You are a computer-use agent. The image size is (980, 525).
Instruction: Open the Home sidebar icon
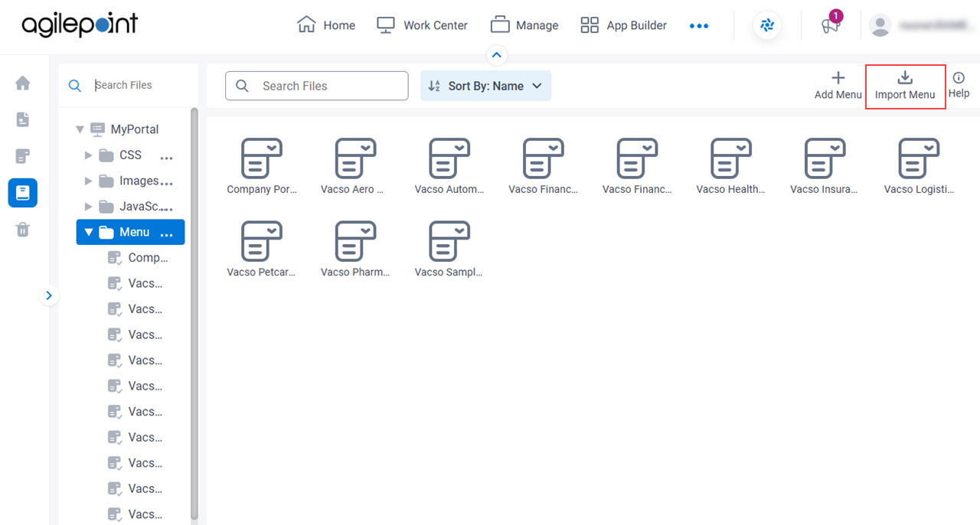click(23, 83)
